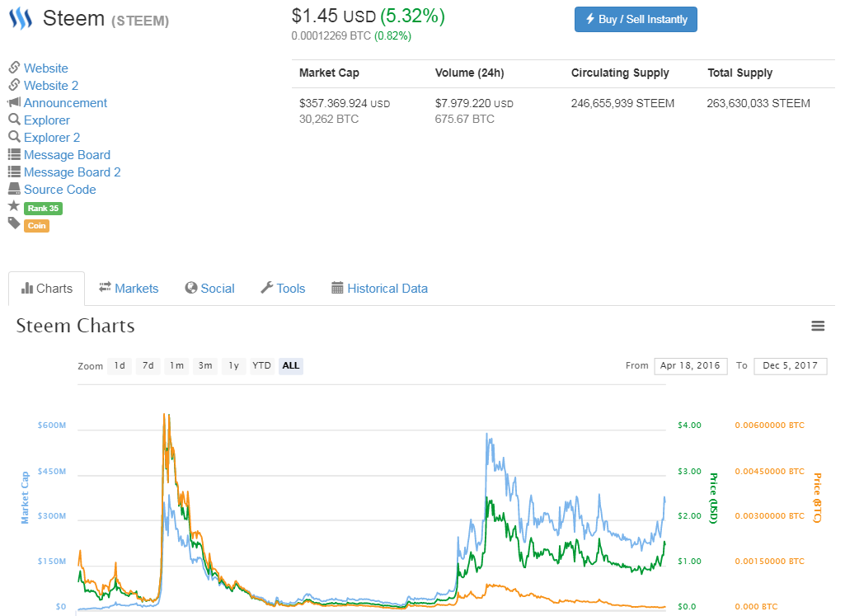Click the drive icon beside Source Code
Image resolution: width=845 pixels, height=616 pixels.
pos(14,189)
